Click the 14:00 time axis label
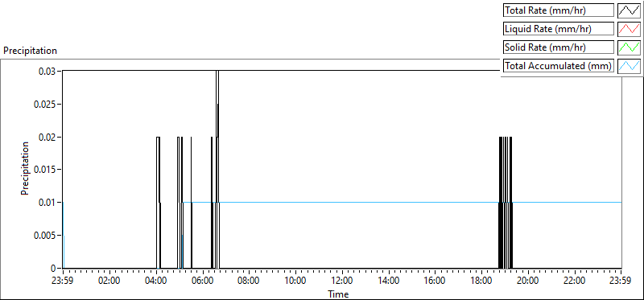This screenshot has height=300, width=644. (x=389, y=282)
